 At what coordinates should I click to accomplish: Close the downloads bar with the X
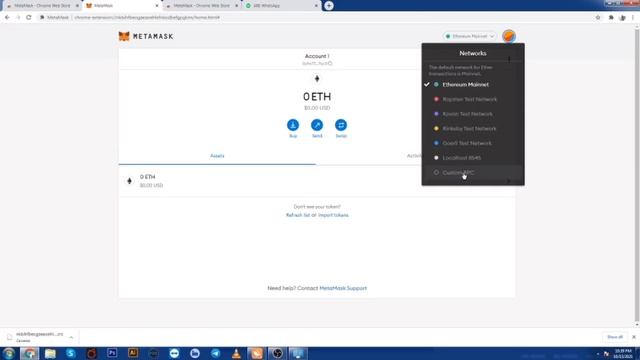633,337
